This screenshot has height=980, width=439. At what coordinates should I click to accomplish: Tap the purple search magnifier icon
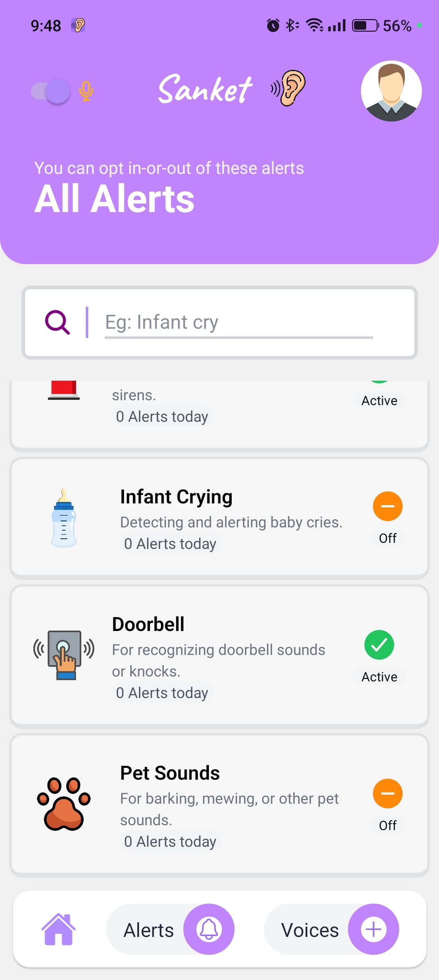(x=57, y=323)
